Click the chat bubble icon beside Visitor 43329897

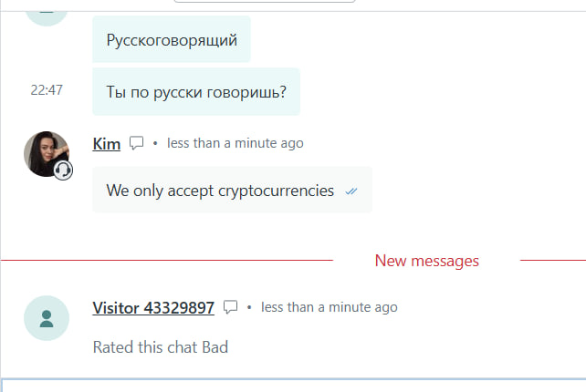(231, 307)
